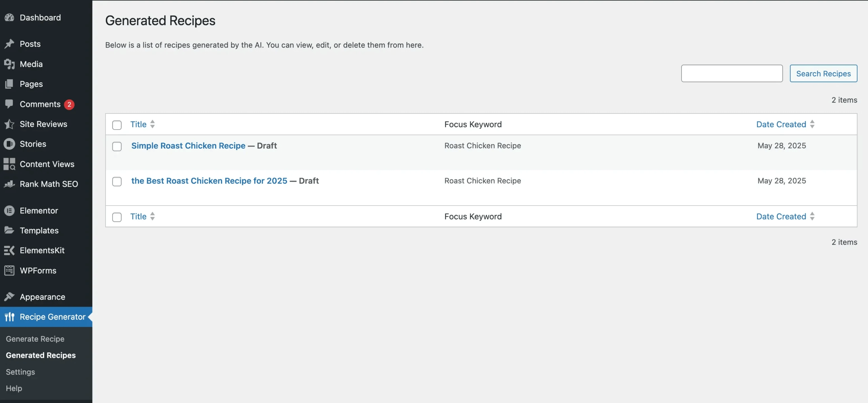This screenshot has width=868, height=403.
Task: Click the Posts pushpin icon
Action: pyautogui.click(x=9, y=44)
